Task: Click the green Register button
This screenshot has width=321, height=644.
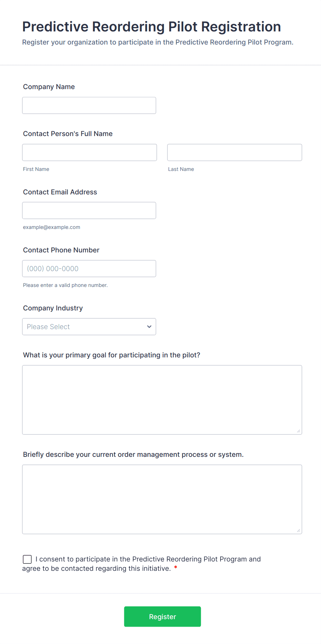Action: [162, 616]
